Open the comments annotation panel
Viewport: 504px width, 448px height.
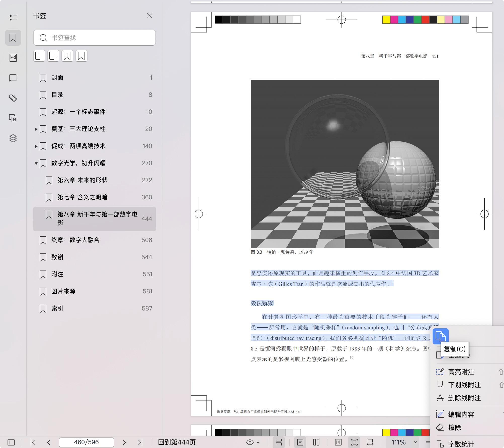coord(13,78)
